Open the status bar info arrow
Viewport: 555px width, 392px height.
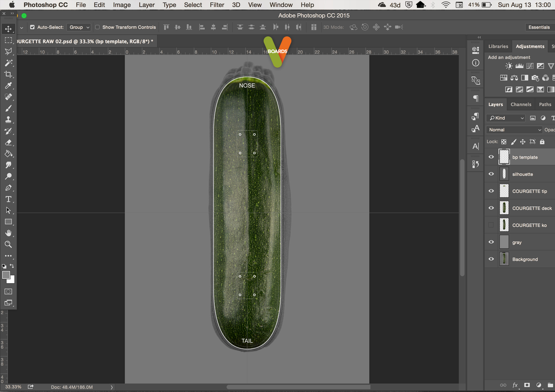point(112,387)
